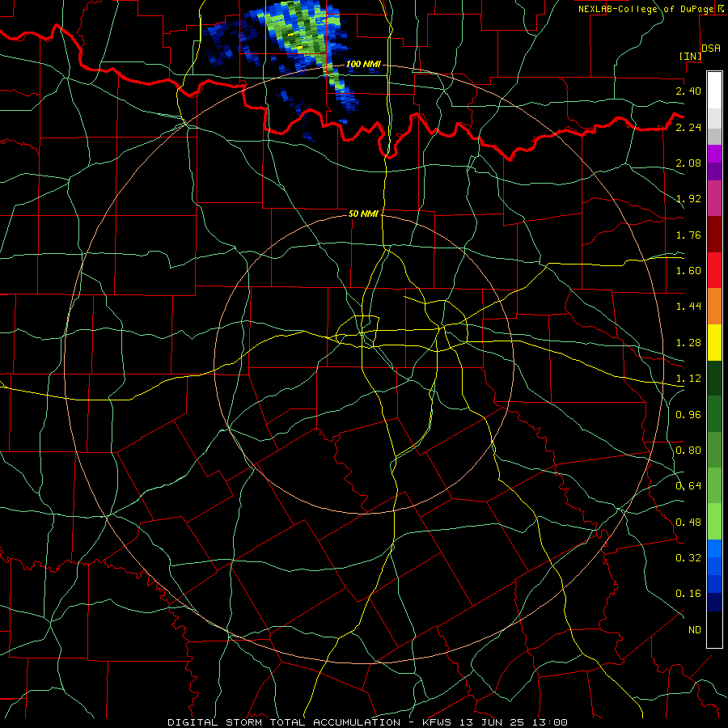Click the 1.28 legend value
The width and height of the screenshot is (728, 728).
tap(688, 343)
